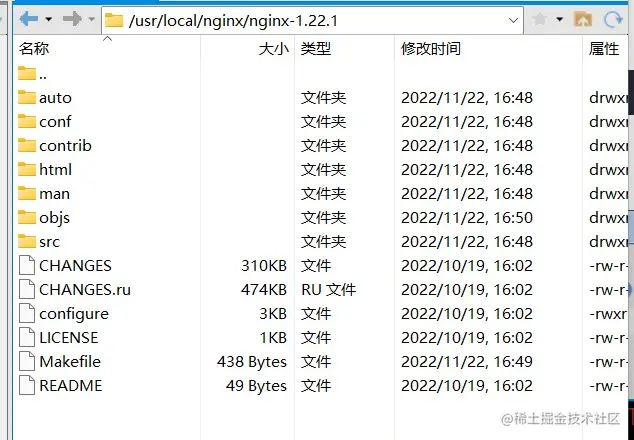Screen dimensions: 634x440
Task: Select the CHANGES file icon
Action: tap(27, 266)
